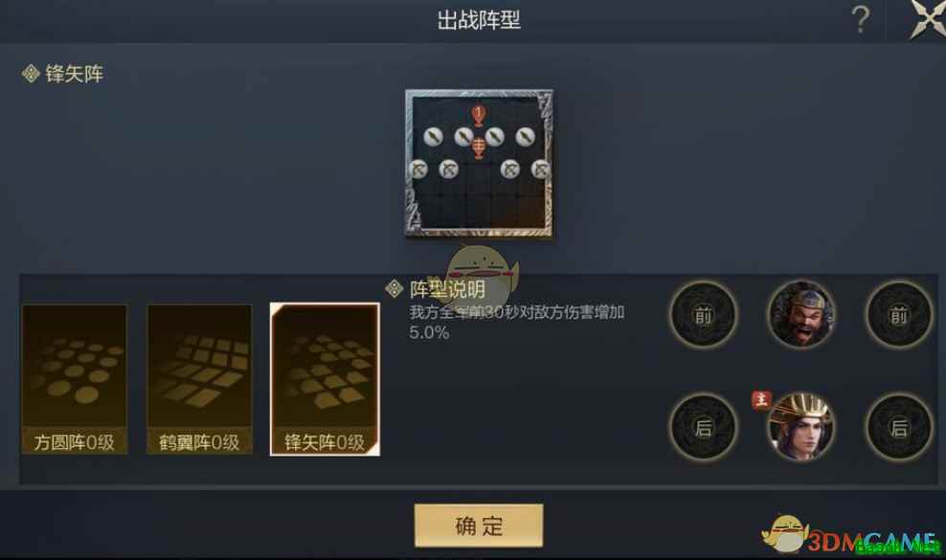Confirm formation with the 确定 button
Screen dimensions: 946x560
(x=479, y=526)
